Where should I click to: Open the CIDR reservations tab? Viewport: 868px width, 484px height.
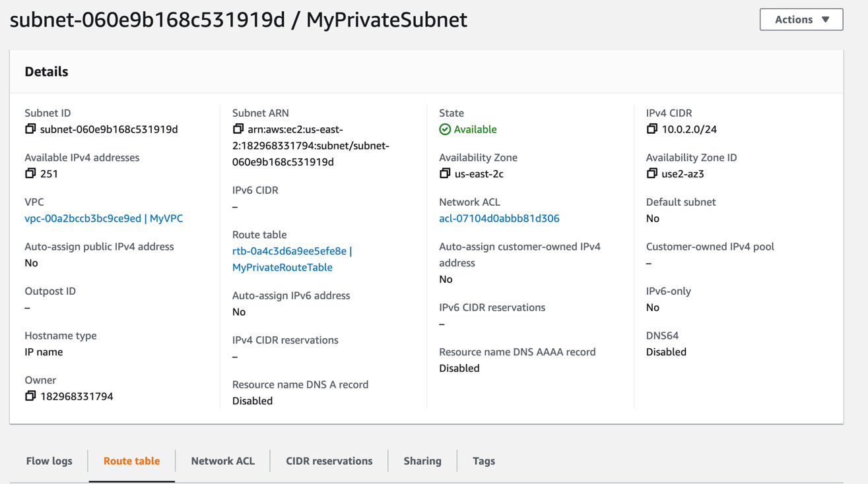click(x=329, y=461)
